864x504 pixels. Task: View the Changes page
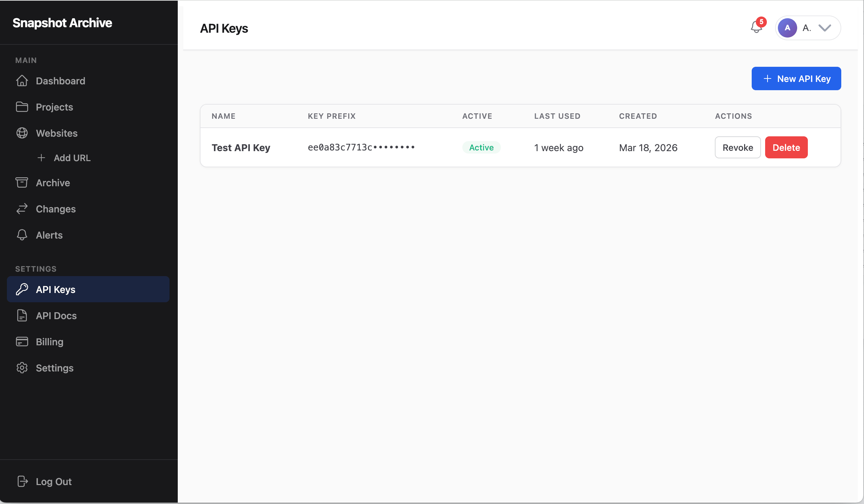pyautogui.click(x=88, y=209)
